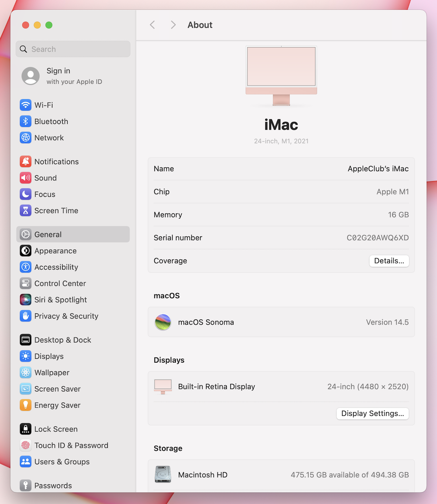Click the About title in the toolbar
Image resolution: width=437 pixels, height=504 pixels.
coord(200,25)
